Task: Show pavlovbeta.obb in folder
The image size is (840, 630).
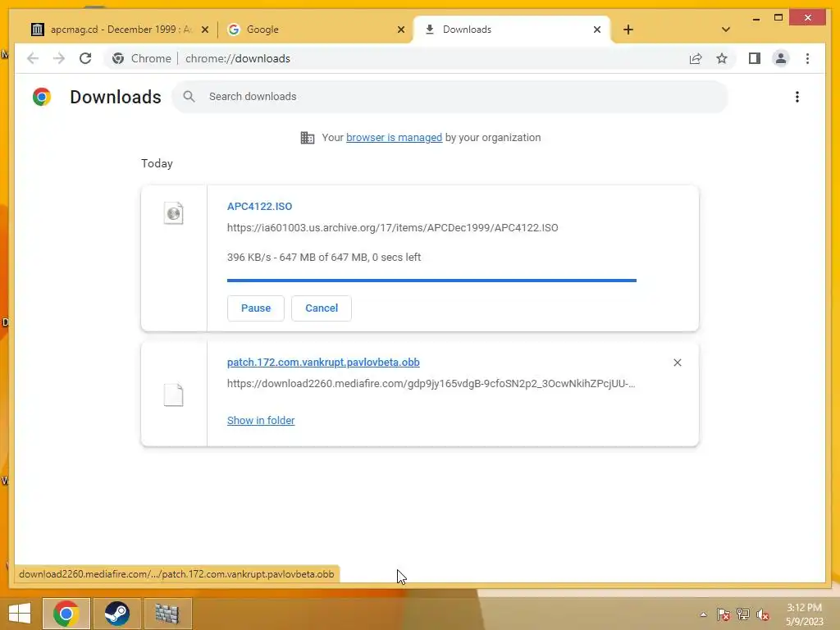Action: click(261, 421)
